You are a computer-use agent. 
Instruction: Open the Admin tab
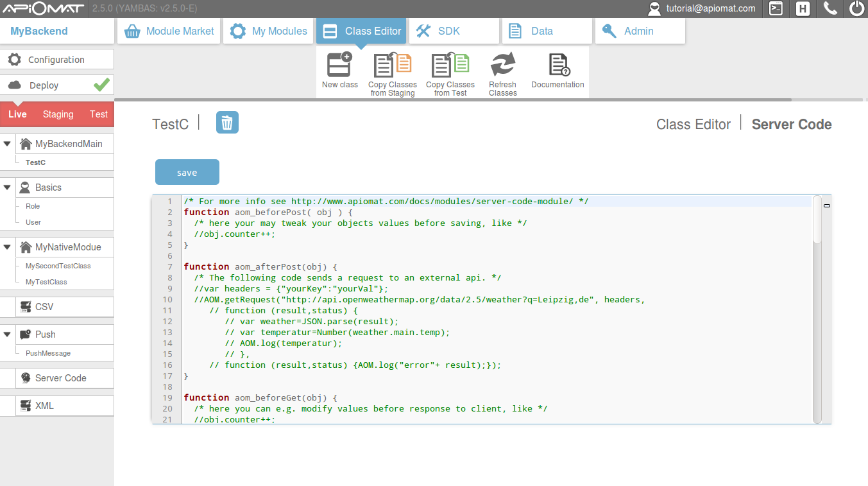click(640, 31)
